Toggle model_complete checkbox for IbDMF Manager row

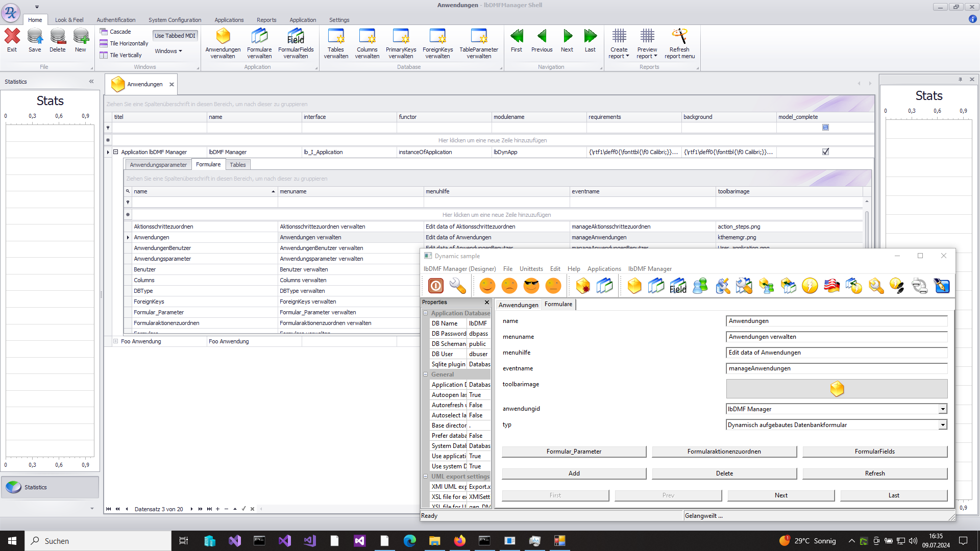(825, 152)
